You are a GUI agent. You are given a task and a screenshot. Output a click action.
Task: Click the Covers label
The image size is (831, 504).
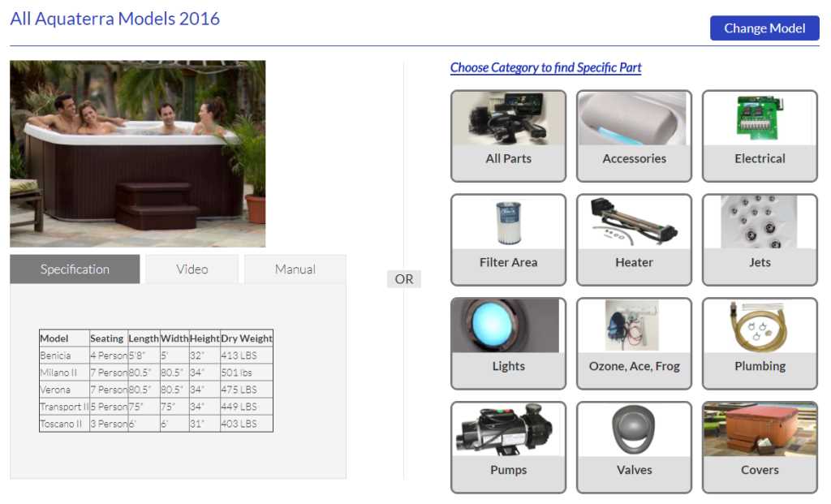(x=760, y=470)
